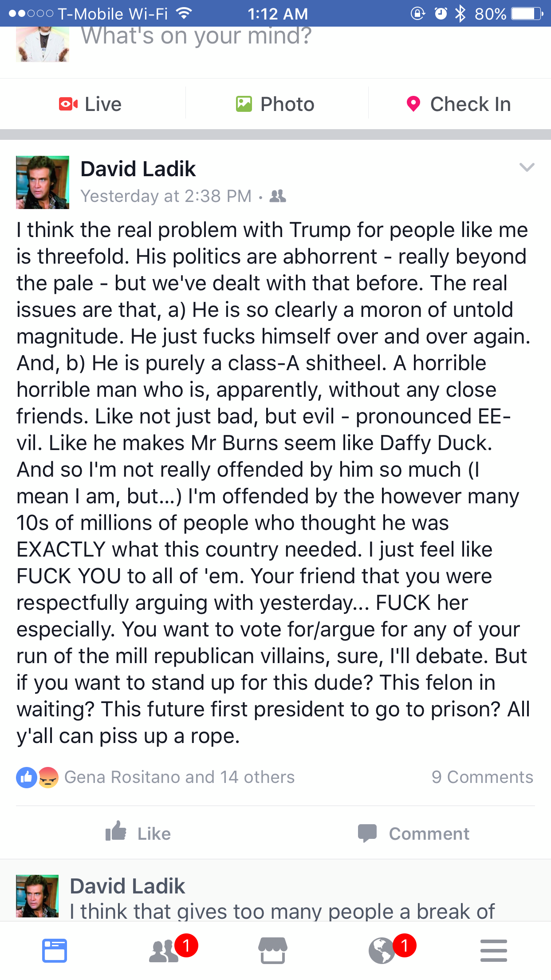Screen dimensions: 551x980
Task: Tap the Live video camera icon
Action: 68,104
